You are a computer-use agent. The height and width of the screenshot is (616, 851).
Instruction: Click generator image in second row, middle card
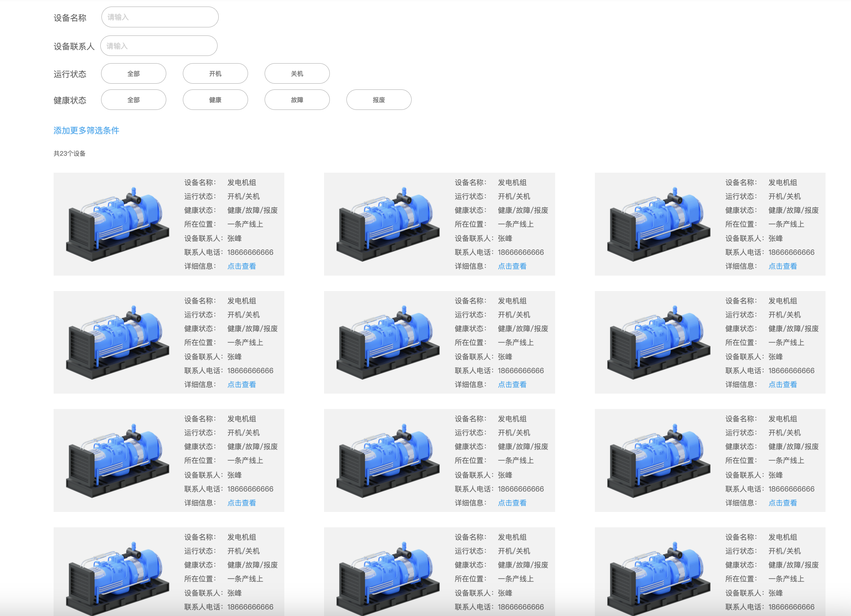click(x=388, y=343)
